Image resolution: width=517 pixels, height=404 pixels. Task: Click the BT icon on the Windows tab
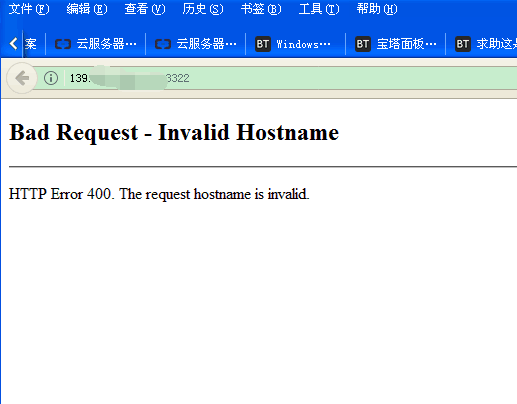tap(263, 44)
